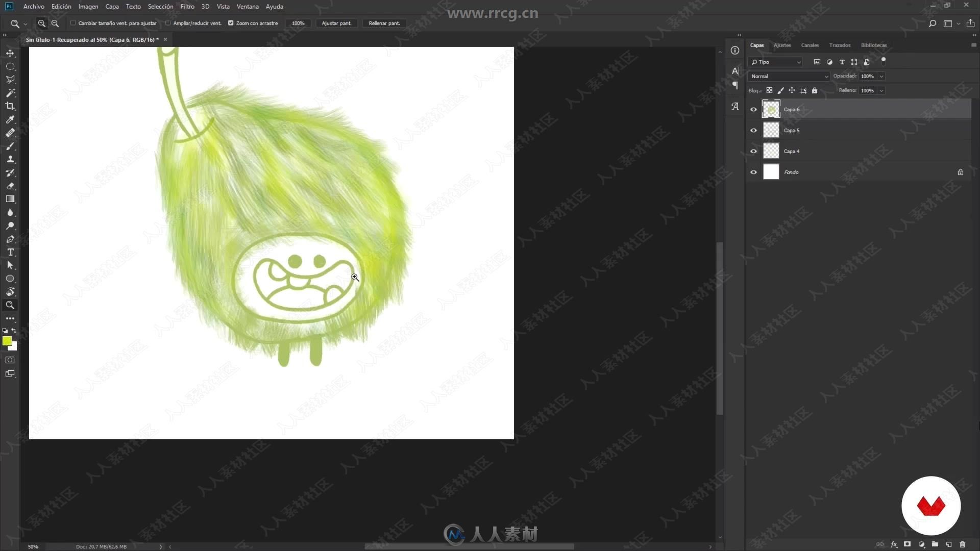980x551 pixels.
Task: Click Rellenar pant. button
Action: [384, 23]
